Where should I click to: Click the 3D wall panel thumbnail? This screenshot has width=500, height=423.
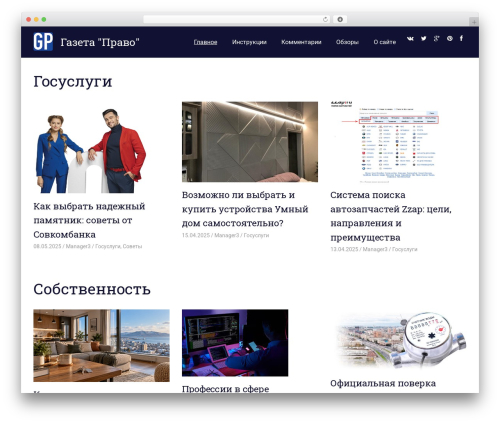click(250, 142)
